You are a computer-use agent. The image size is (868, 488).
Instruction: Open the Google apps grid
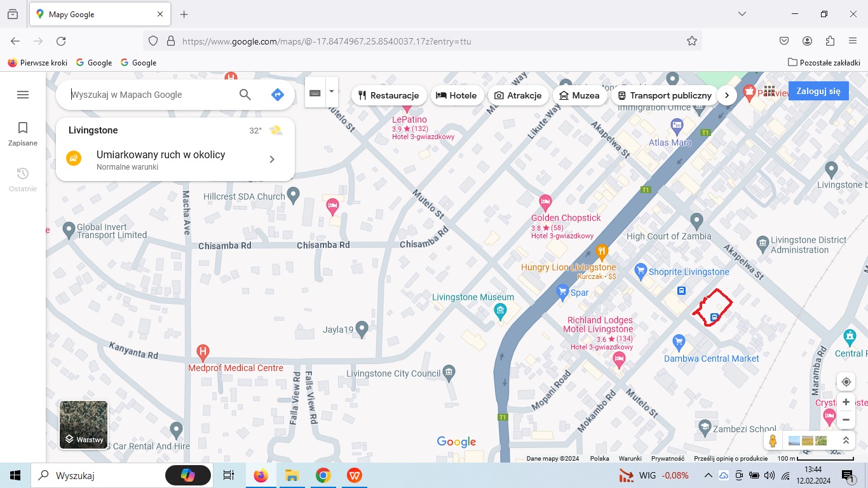click(770, 91)
